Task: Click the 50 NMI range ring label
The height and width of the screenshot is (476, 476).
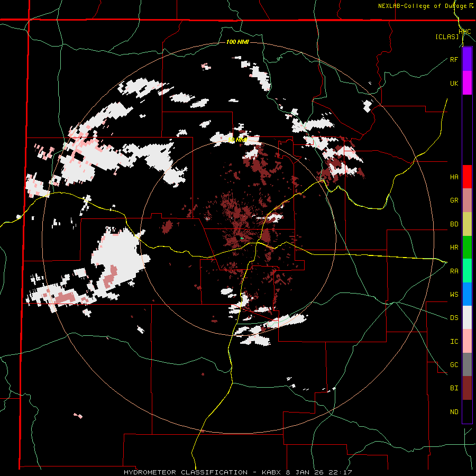Action: pyautogui.click(x=237, y=140)
